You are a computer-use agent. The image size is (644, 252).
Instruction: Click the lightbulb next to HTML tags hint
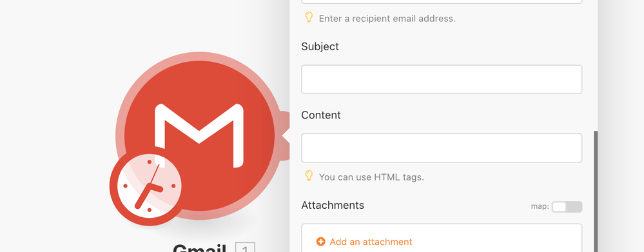309,176
